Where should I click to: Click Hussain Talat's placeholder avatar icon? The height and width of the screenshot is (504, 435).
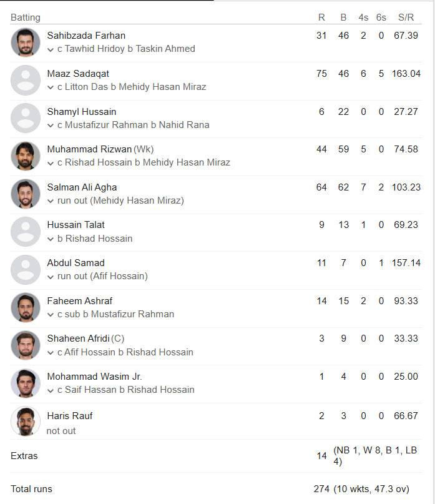pyautogui.click(x=26, y=232)
